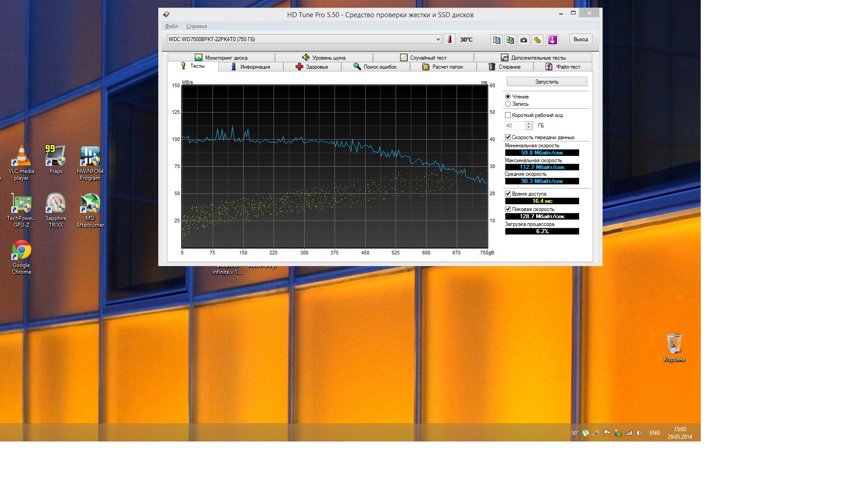
Task: Click the purple down-arrow minimize-to-tray icon
Action: coord(552,40)
